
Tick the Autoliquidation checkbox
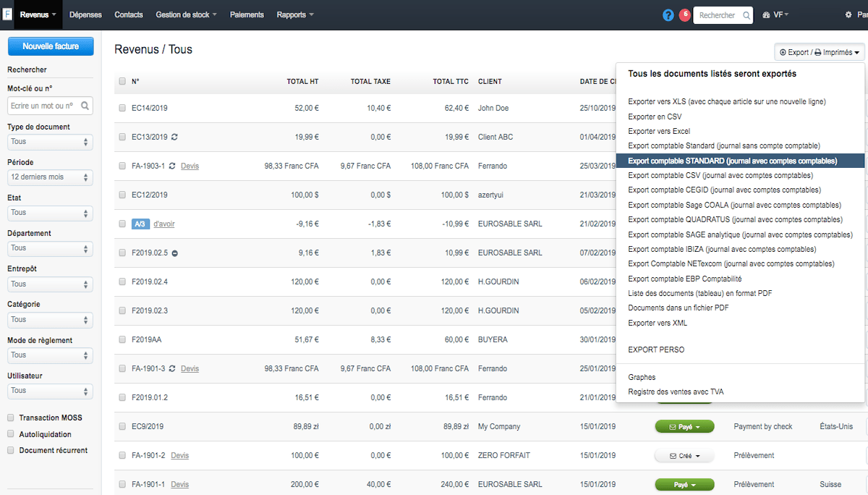point(11,434)
